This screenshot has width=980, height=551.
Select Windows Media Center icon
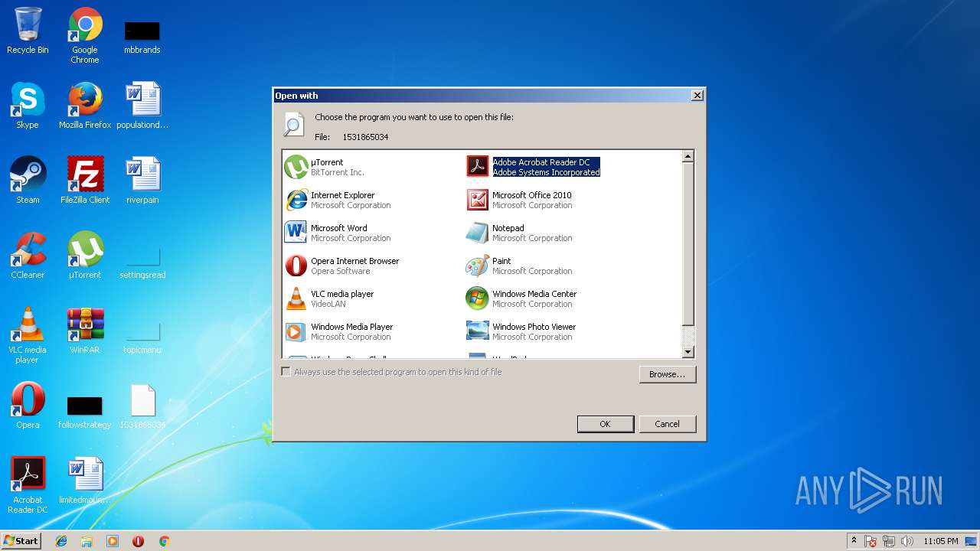tap(477, 298)
